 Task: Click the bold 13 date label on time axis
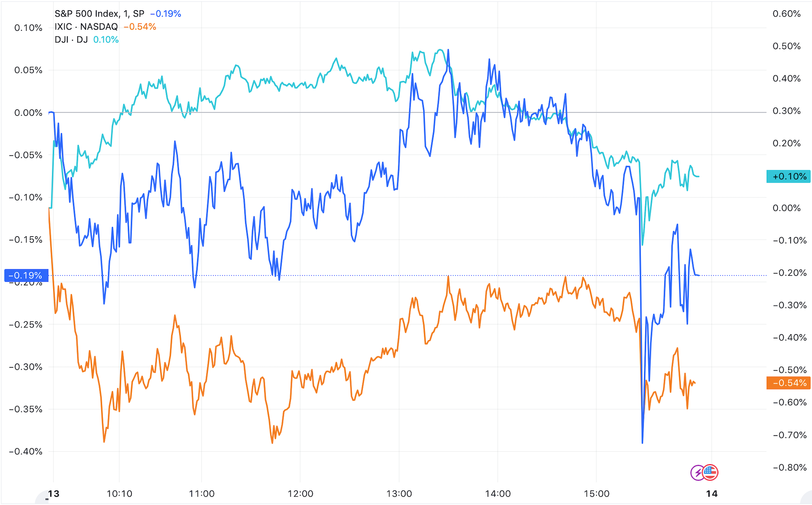(x=53, y=494)
